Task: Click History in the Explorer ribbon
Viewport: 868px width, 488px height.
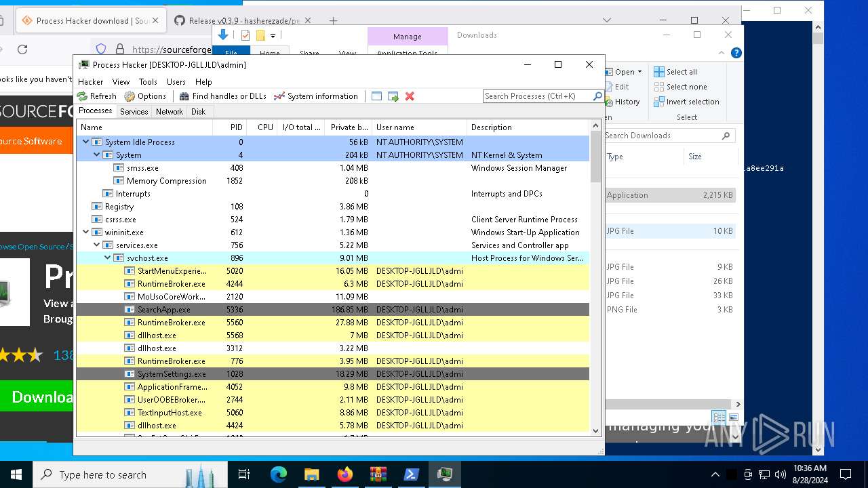Action: pos(622,102)
